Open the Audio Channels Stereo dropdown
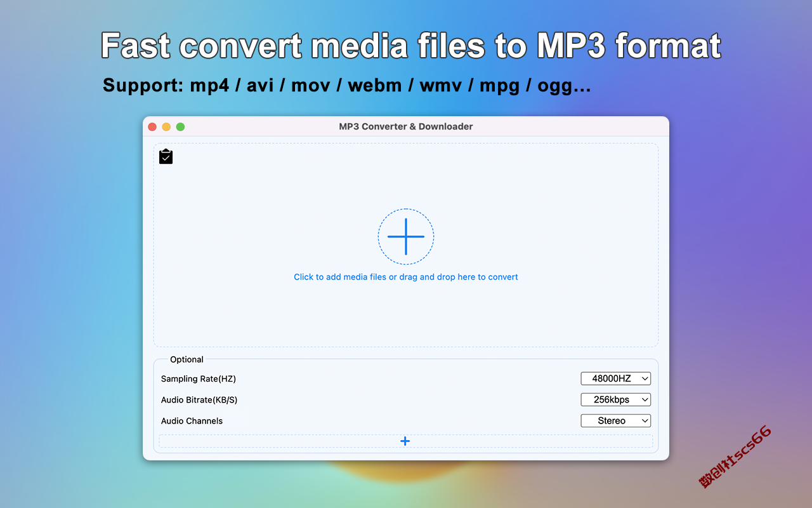This screenshot has width=812, height=508. (x=616, y=420)
